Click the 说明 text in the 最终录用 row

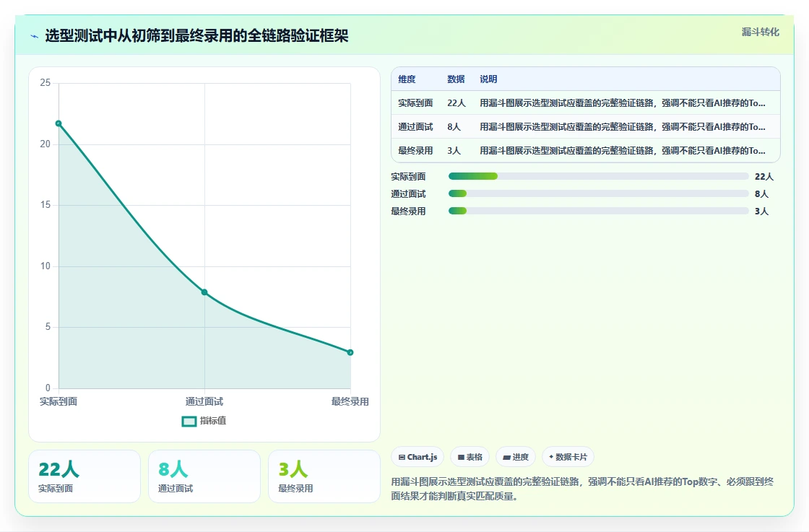(623, 151)
